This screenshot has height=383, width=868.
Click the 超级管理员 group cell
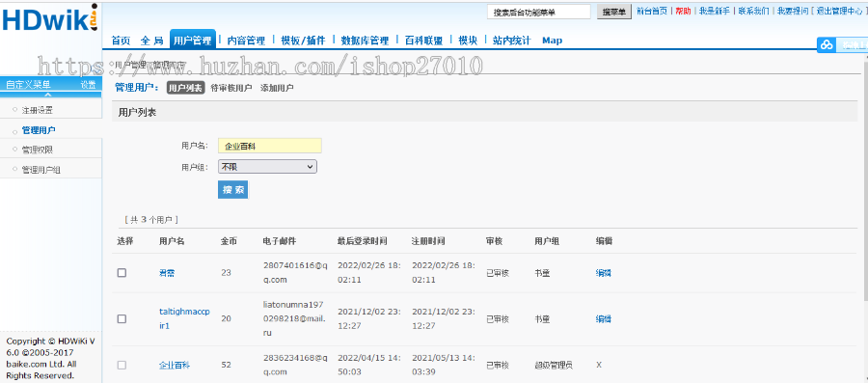coord(554,365)
